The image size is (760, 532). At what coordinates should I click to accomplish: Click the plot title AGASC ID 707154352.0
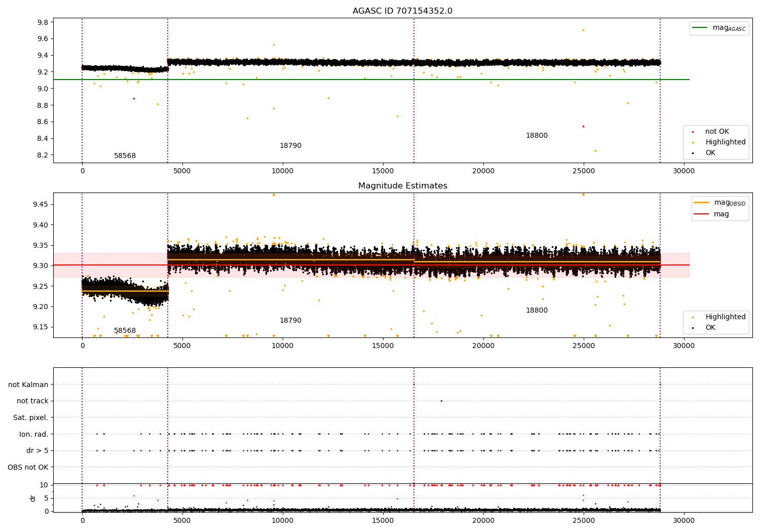pos(402,11)
